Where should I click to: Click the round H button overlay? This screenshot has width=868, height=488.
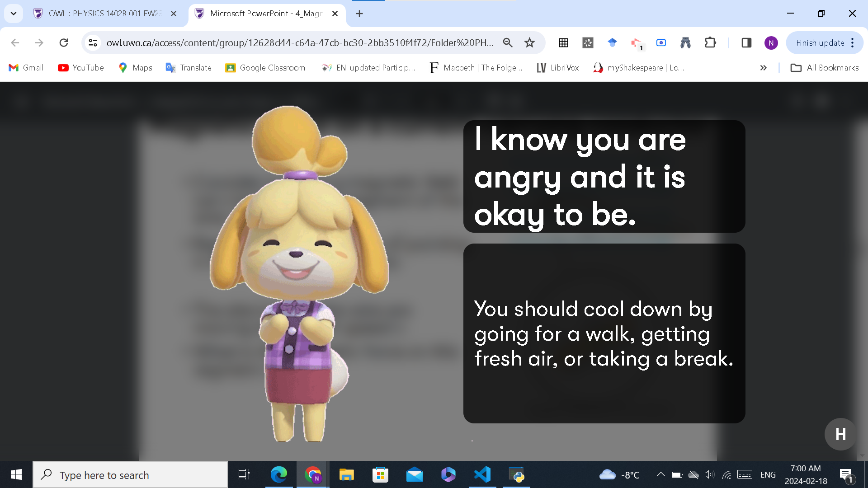point(840,434)
